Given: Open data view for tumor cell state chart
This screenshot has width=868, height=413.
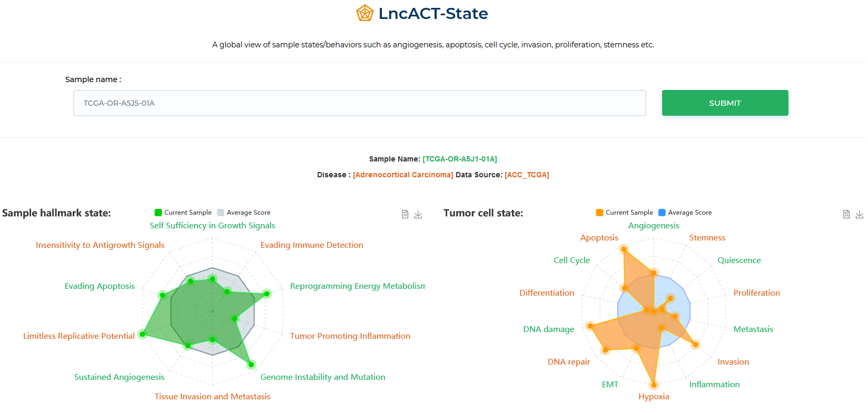Looking at the screenshot, I should click(x=846, y=214).
